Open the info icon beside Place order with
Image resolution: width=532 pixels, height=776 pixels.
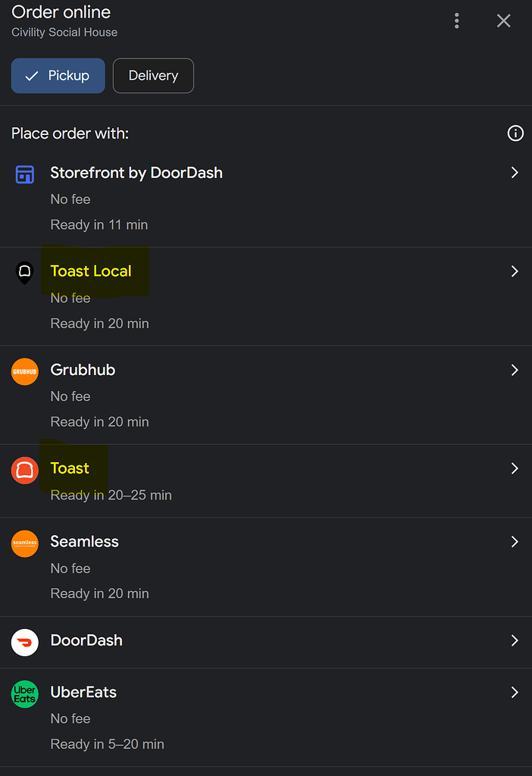tap(515, 133)
